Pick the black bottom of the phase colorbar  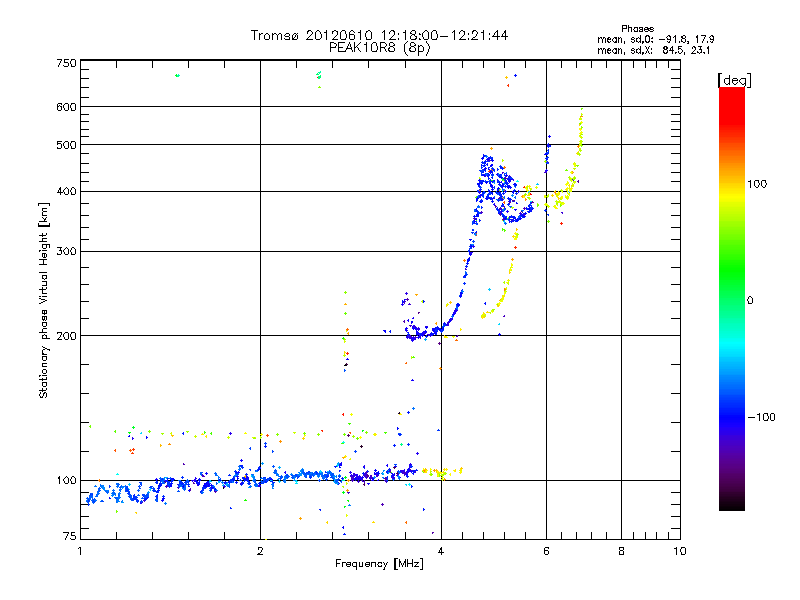732,506
